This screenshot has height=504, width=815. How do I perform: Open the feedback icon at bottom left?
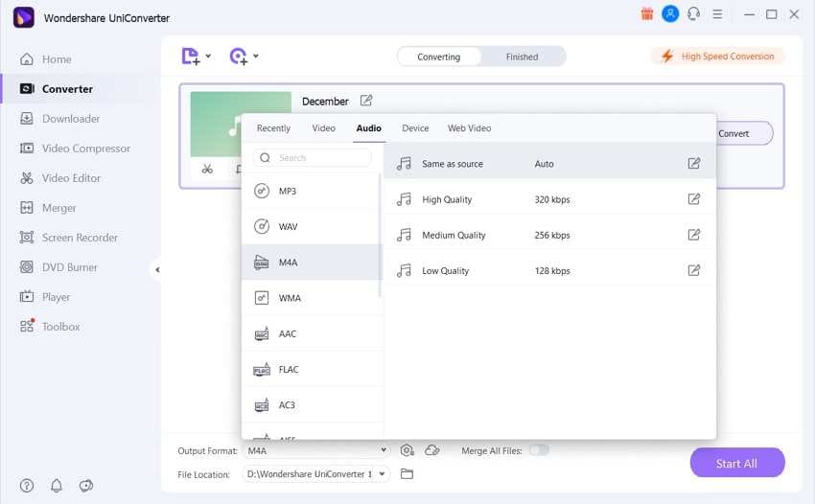(x=85, y=485)
